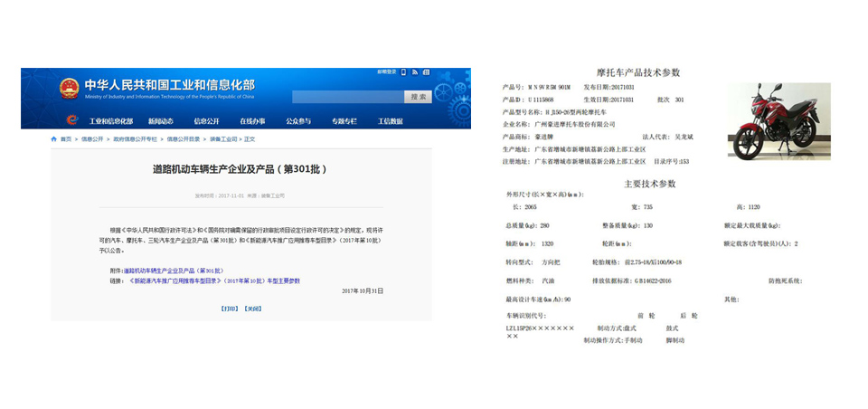Open attachment link 道路机动车辆生产企业及产品（第301批）
The width and height of the screenshot is (868, 409).
[x=173, y=271]
